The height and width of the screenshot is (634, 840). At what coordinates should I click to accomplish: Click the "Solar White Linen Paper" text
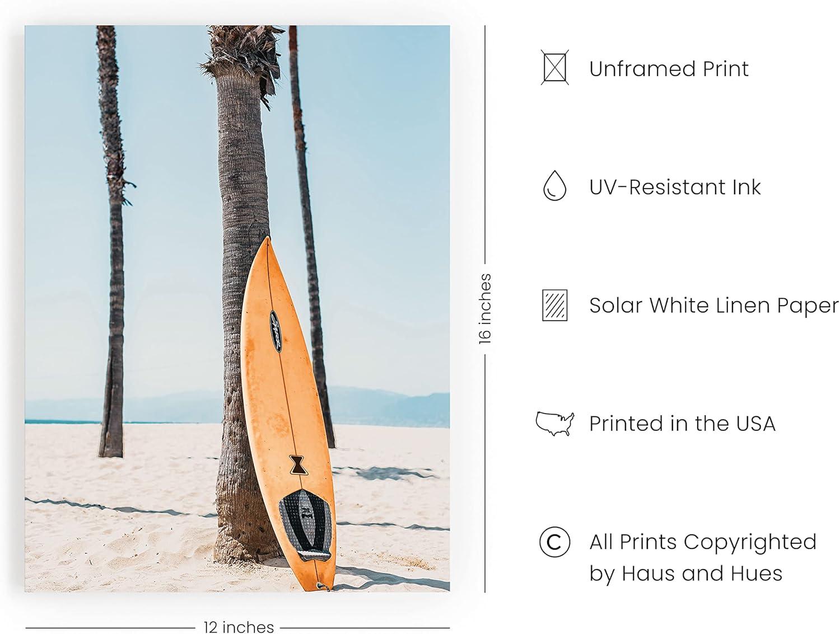click(713, 306)
